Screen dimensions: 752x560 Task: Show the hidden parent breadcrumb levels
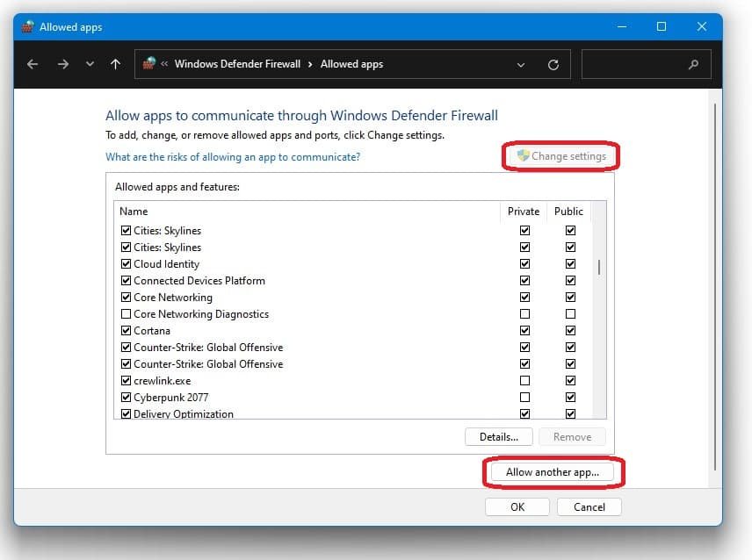click(x=164, y=64)
